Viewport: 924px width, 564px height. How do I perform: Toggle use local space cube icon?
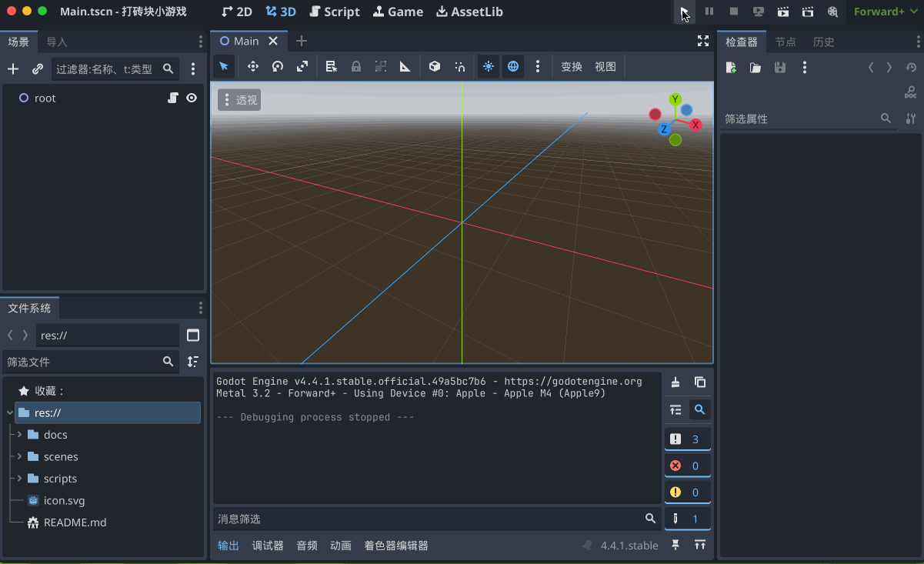click(x=435, y=67)
